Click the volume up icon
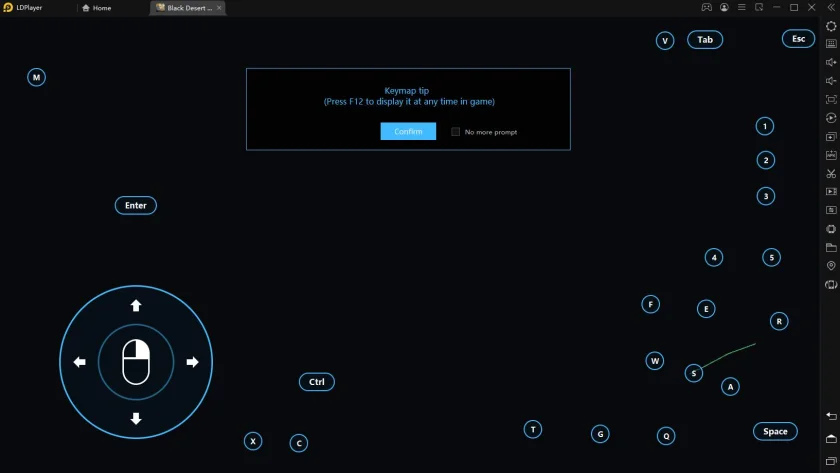The height and width of the screenshot is (473, 840). click(831, 62)
